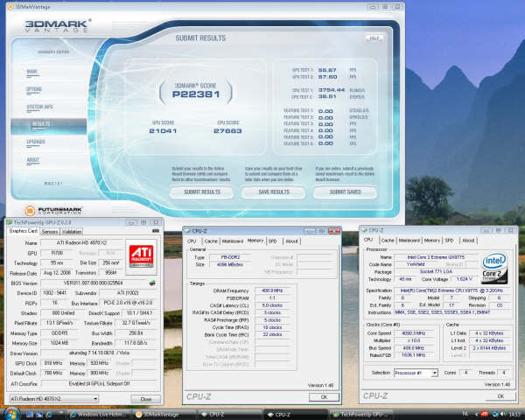Screen dimensions: 525x420
Task: Go to SYSTEM INFO in 3DMark sidebar
Action: (x=39, y=107)
